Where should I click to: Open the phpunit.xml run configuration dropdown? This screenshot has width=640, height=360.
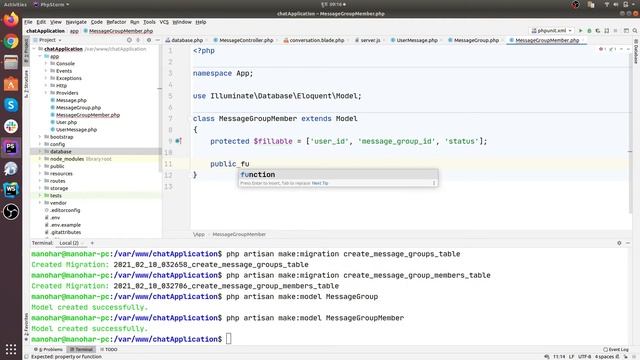(x=552, y=31)
